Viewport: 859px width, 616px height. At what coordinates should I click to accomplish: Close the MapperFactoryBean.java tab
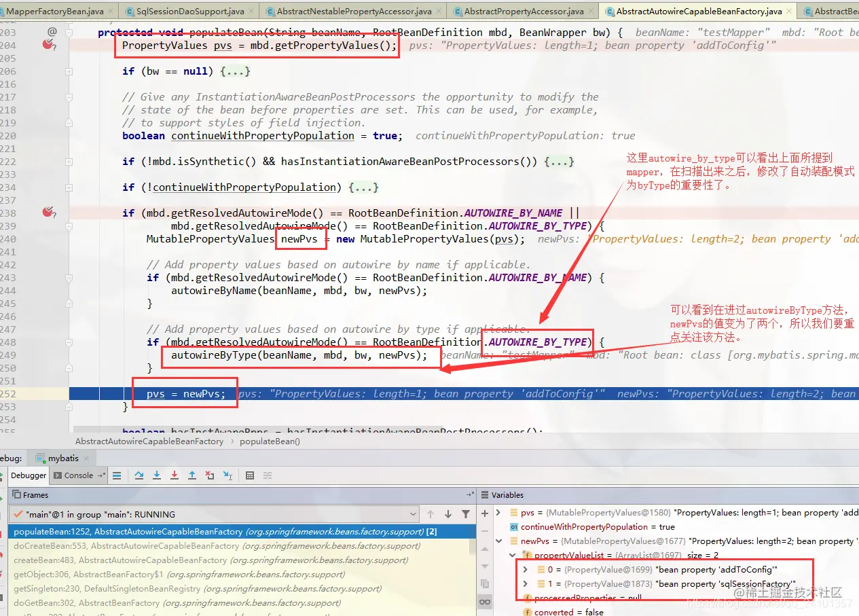tap(112, 12)
